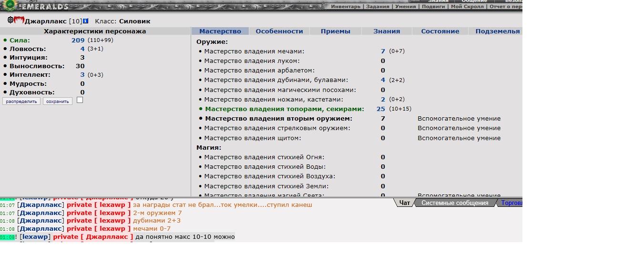This screenshot has width=644, height=276.
Task: Select Мастерство владения стихией Земли
Action: [266, 186]
